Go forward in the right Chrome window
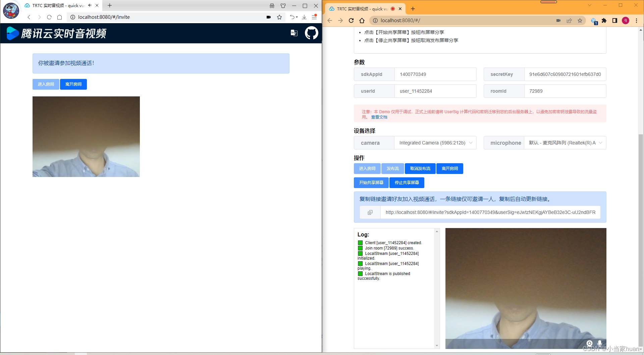The width and height of the screenshot is (644, 355). (x=340, y=20)
